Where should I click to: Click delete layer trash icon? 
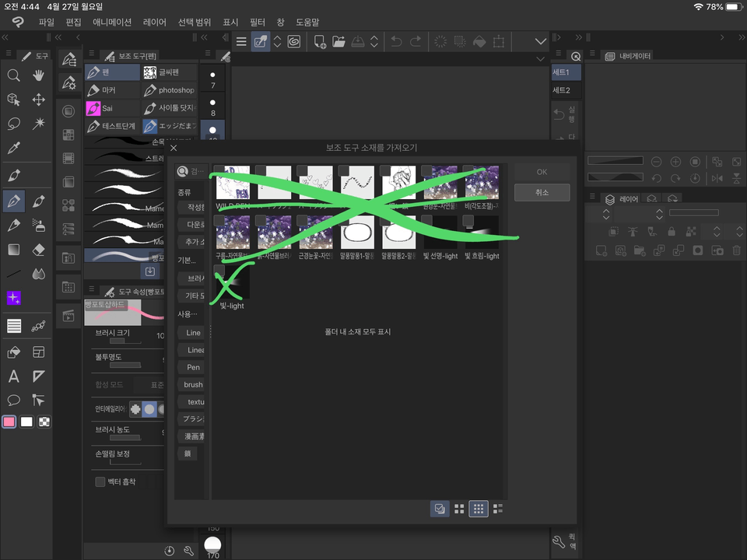(737, 250)
